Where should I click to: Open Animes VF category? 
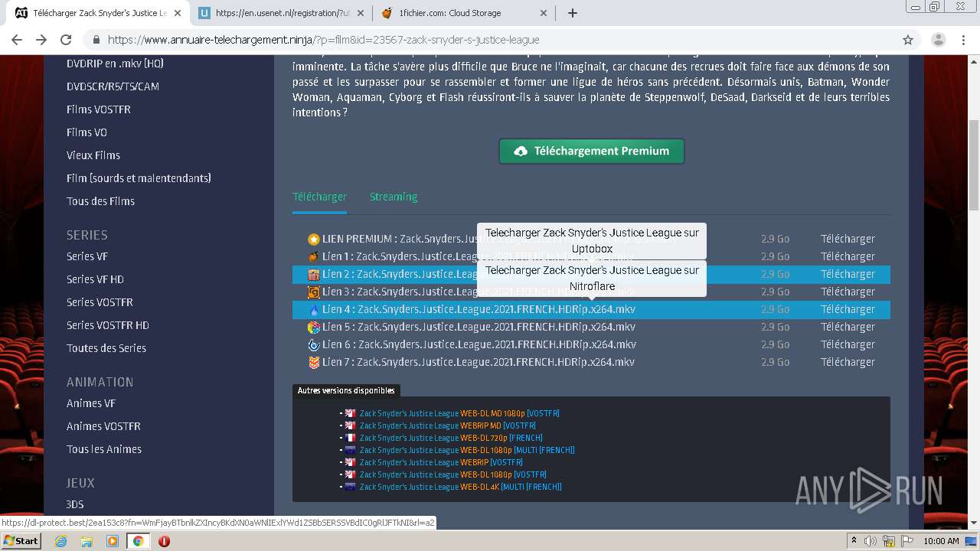coord(91,403)
